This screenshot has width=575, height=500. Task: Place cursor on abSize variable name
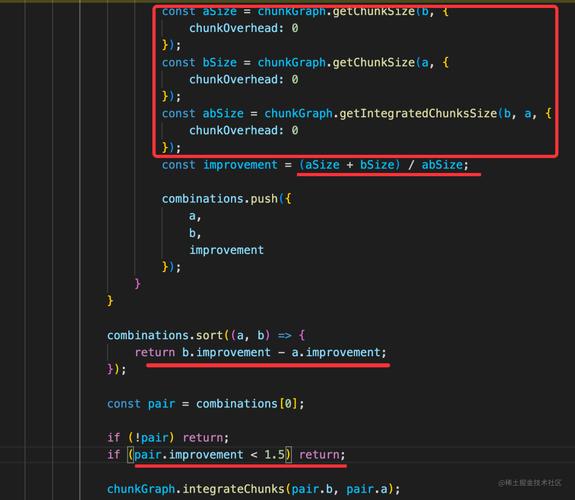tap(223, 113)
